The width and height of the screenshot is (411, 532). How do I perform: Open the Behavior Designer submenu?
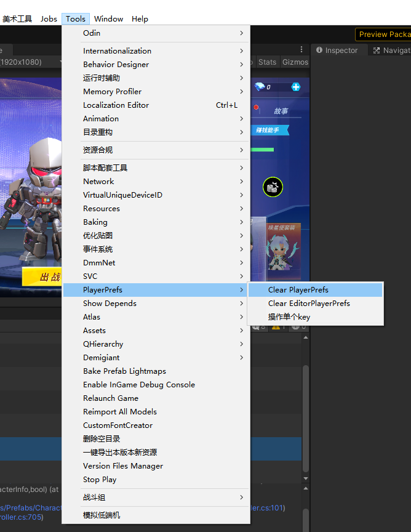tap(156, 65)
